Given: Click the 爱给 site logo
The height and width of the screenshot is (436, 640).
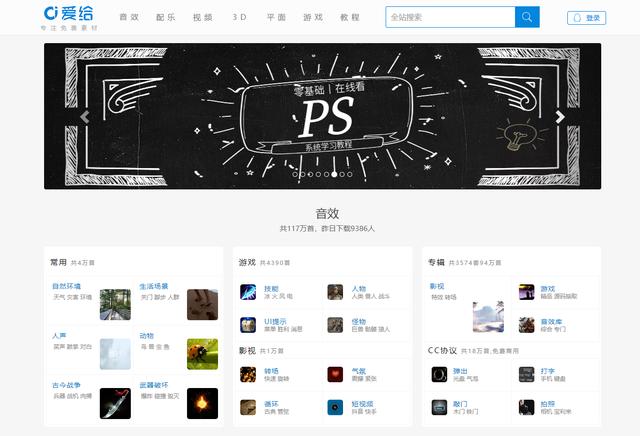Looking at the screenshot, I should coord(69,13).
